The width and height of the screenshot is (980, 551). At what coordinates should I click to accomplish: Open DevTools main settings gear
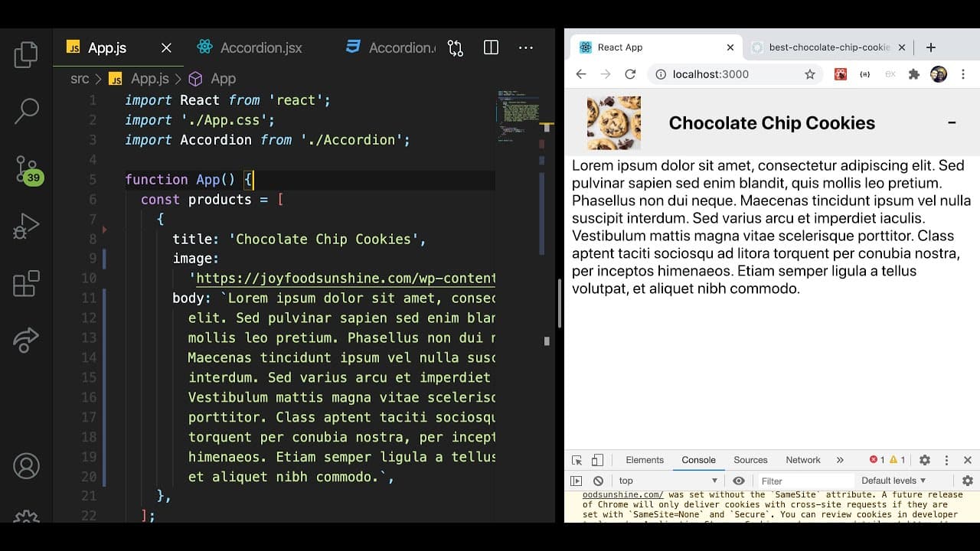(x=924, y=460)
